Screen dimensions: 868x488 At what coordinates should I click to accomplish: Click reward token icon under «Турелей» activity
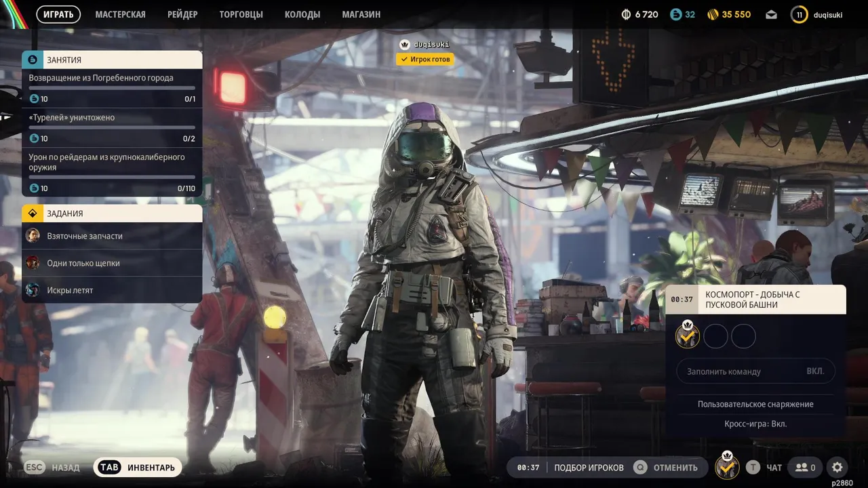pyautogui.click(x=34, y=138)
